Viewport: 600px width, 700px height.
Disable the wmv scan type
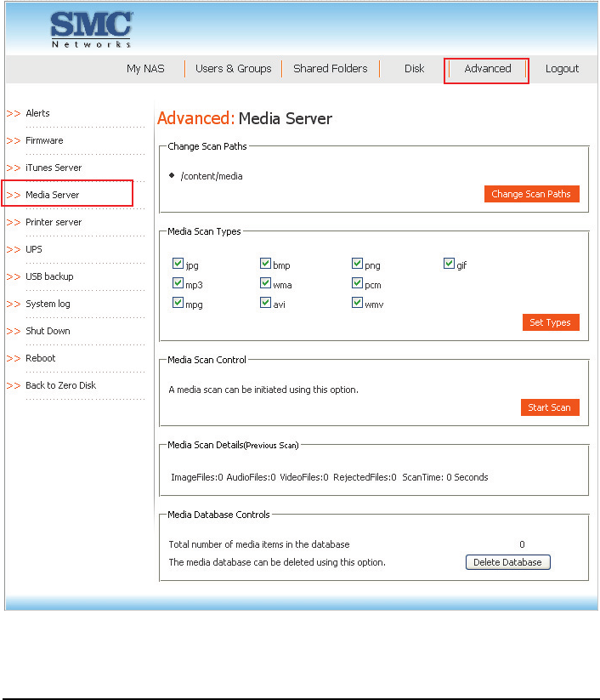tap(357, 303)
